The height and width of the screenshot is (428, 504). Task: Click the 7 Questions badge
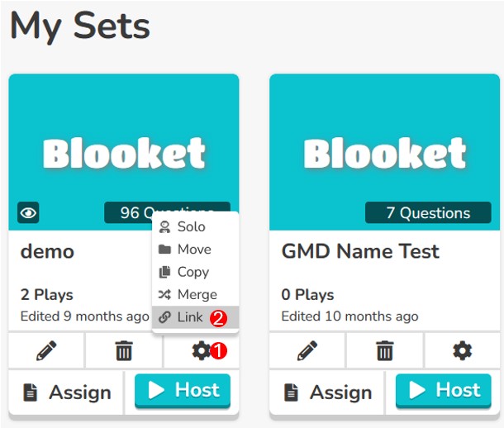pos(428,212)
